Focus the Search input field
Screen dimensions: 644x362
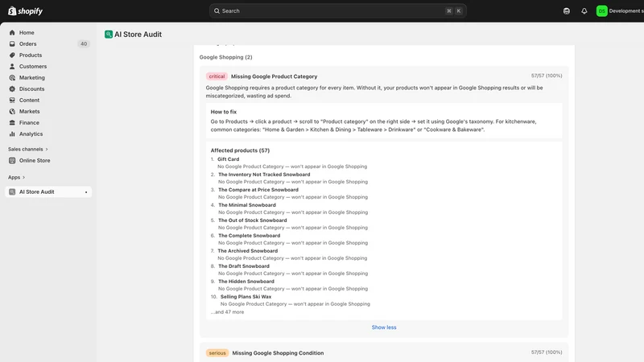pos(337,11)
